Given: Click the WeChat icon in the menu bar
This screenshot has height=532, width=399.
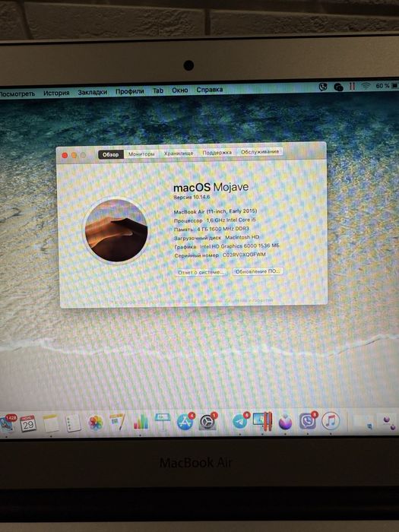Looking at the screenshot, I should tap(339, 87).
